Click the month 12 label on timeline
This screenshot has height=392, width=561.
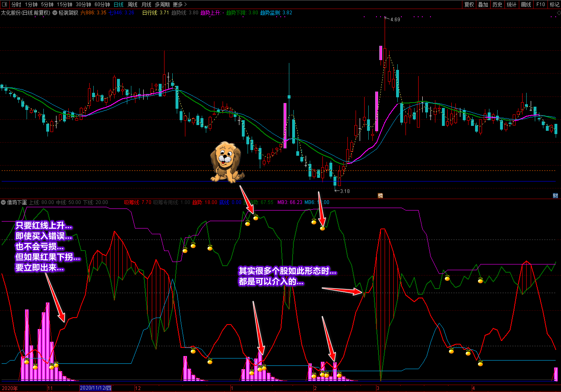coord(138,388)
